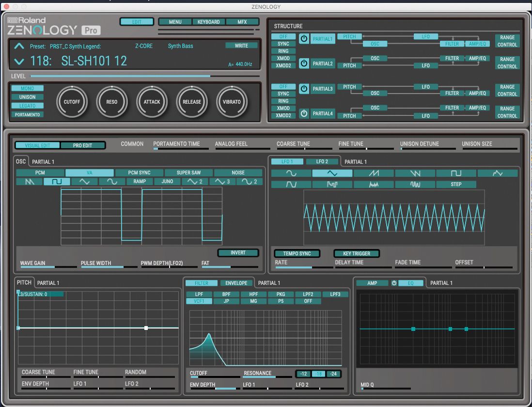The image size is (532, 407).
Task: Open the next preset with the down arrow
Action: 19,62
